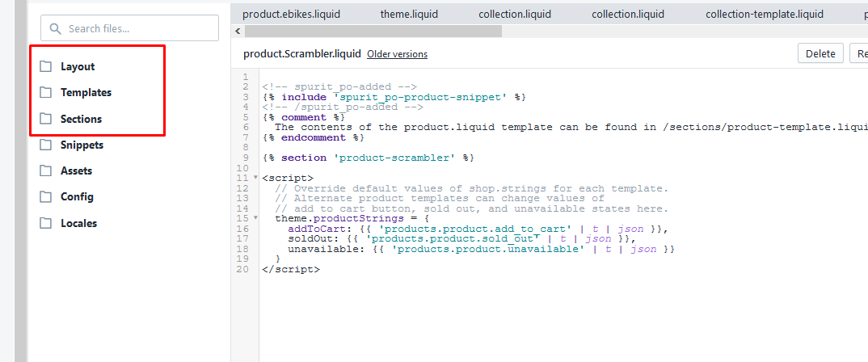
Task: Switch to product.ebikes.liquid tab
Action: (x=291, y=15)
